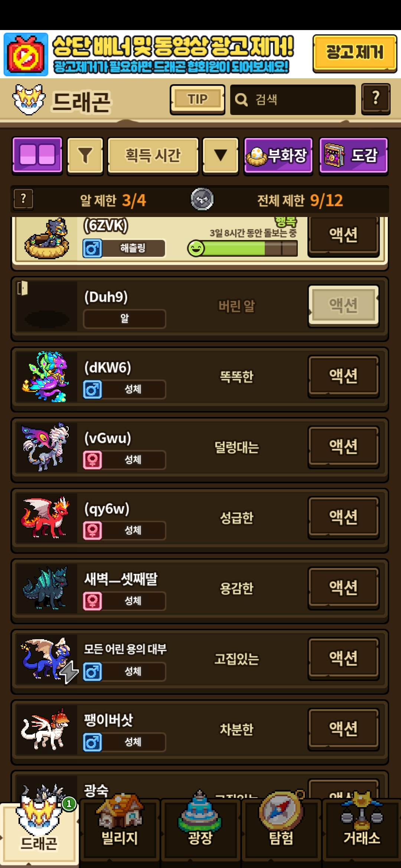Click the 알 제한 help question icon
The width and height of the screenshot is (401, 868).
[23, 199]
